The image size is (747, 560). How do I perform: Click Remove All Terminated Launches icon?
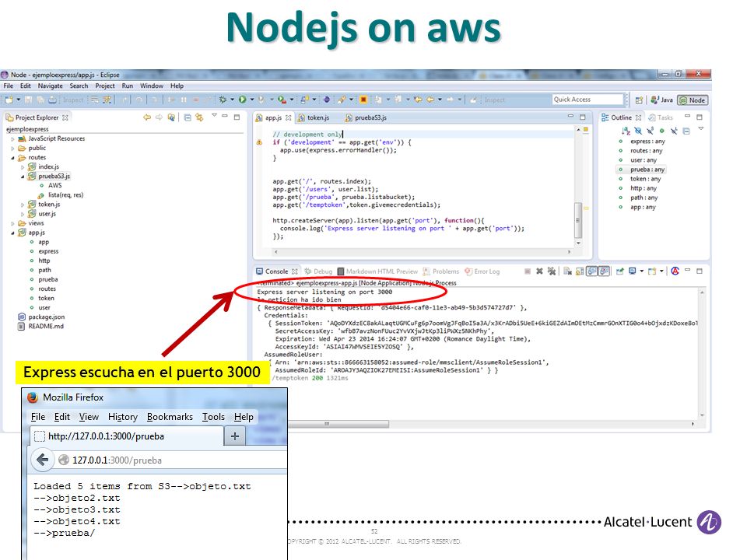click(551, 271)
